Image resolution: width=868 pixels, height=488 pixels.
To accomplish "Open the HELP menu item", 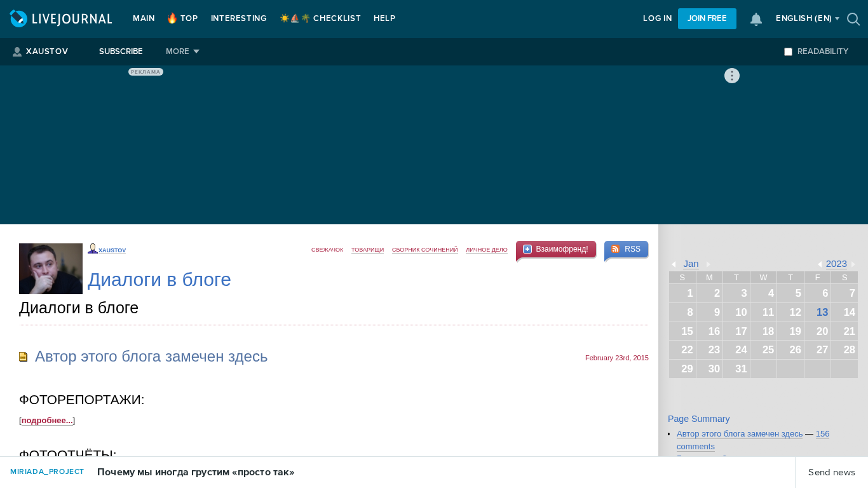I will pos(384,18).
